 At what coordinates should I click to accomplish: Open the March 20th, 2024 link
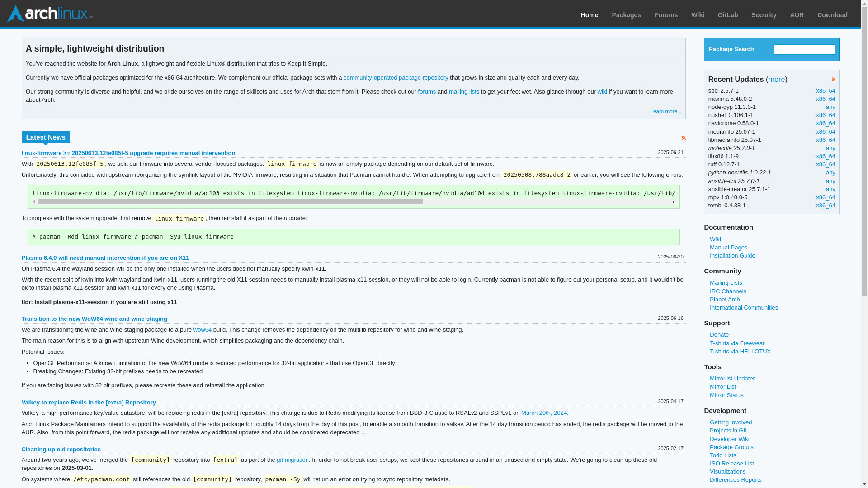coord(543,413)
